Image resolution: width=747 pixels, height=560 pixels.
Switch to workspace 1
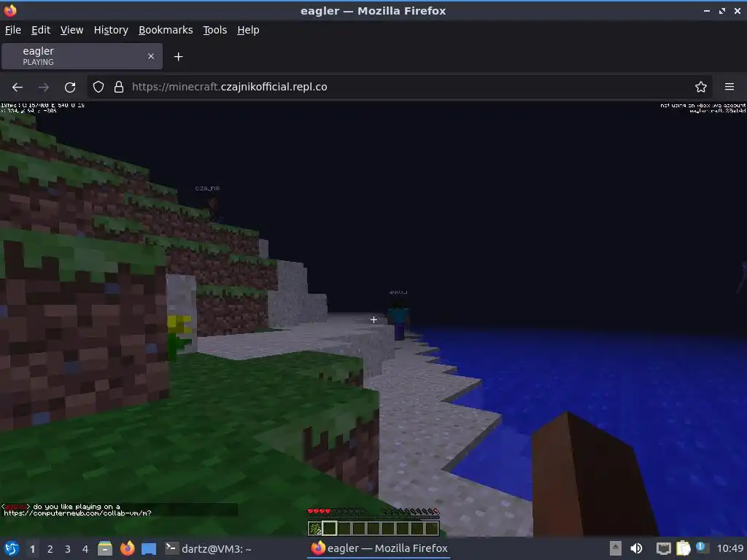pos(32,549)
